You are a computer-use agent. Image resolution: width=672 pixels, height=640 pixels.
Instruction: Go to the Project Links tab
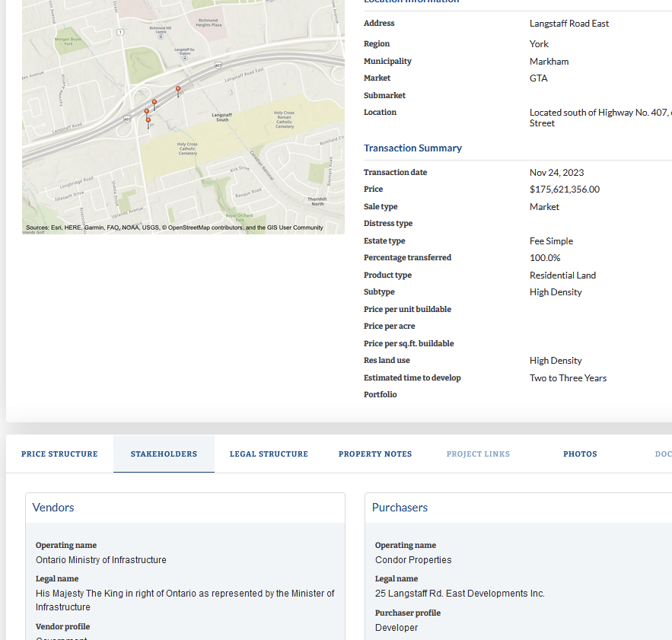pos(478,454)
